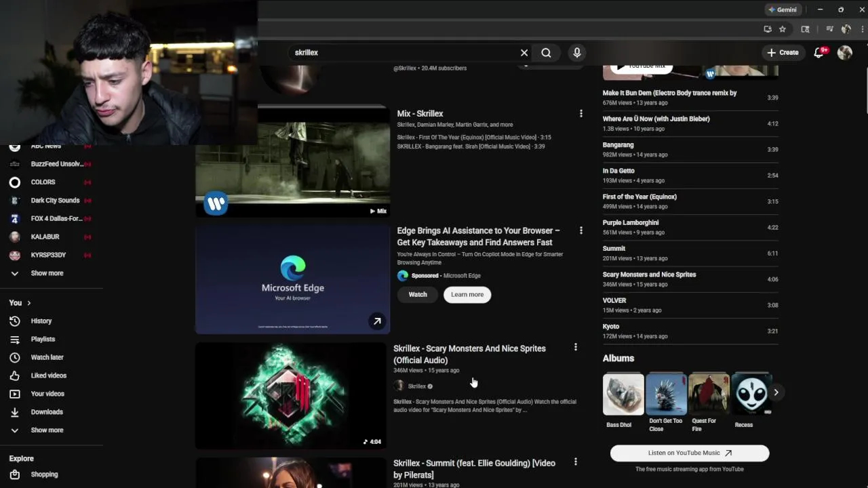The height and width of the screenshot is (488, 868).
Task: Open the tab search icon in Chrome toolbar
Action: point(805,29)
